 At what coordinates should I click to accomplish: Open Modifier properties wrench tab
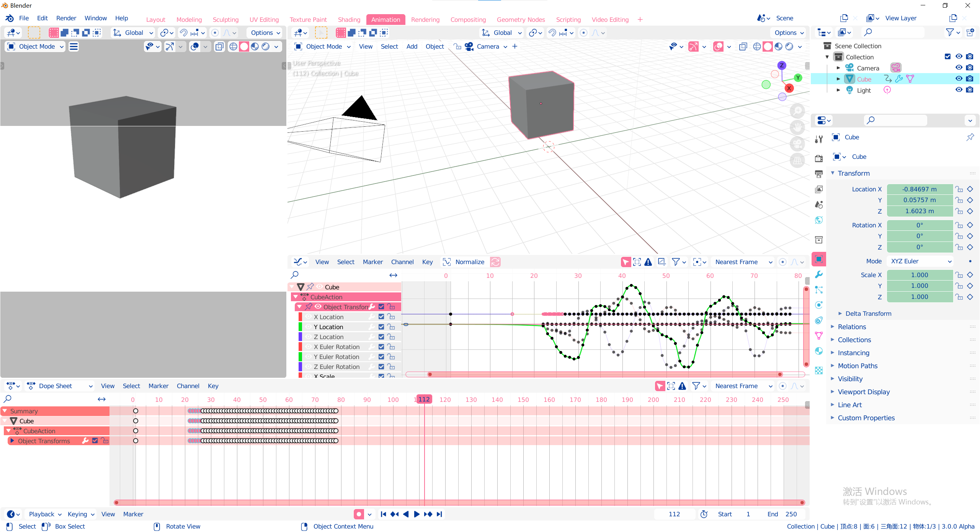819,274
